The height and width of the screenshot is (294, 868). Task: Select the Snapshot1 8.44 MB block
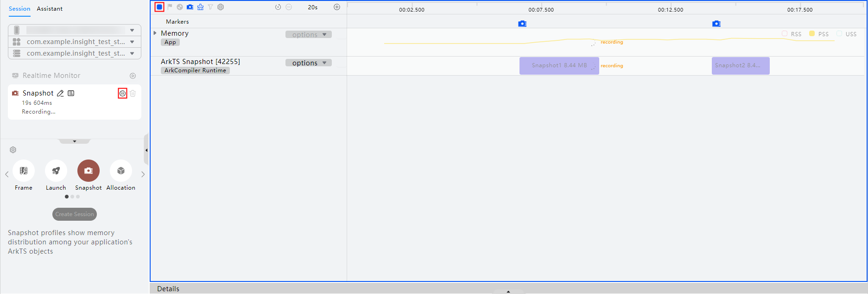tap(559, 66)
